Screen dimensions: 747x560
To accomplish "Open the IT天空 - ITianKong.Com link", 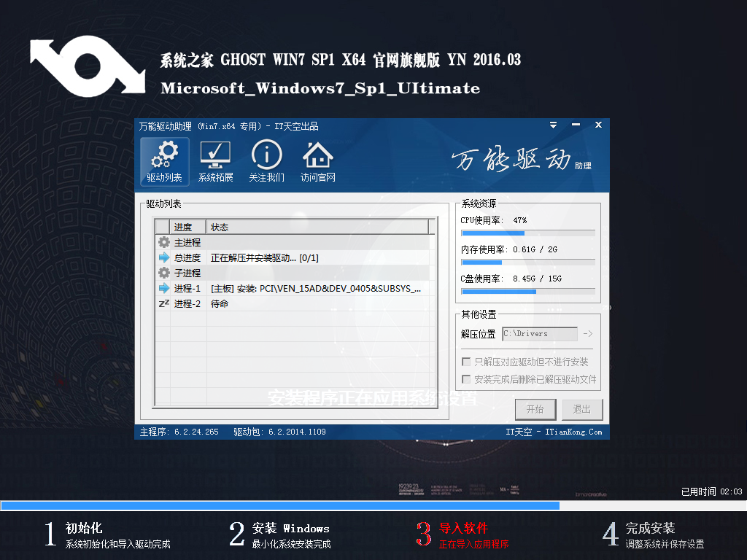I will click(x=554, y=432).
